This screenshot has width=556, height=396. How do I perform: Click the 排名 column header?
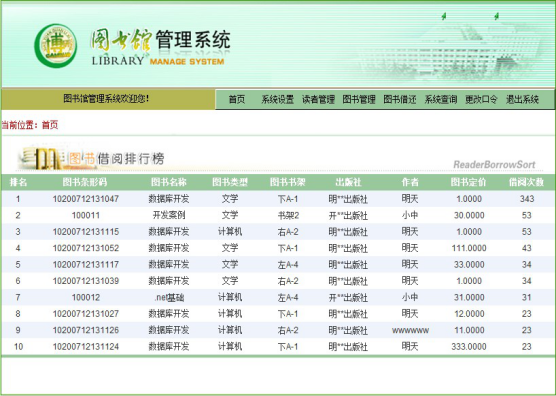(x=18, y=182)
